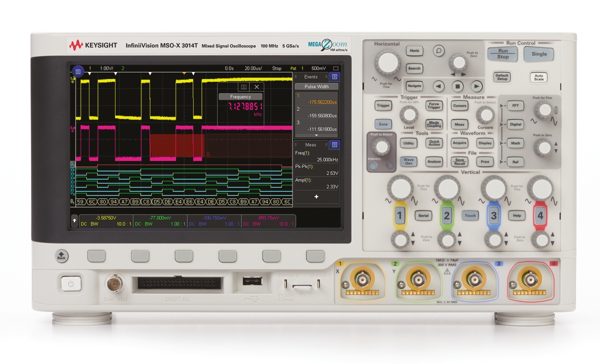Close the Frequency counter popup

click(257, 87)
